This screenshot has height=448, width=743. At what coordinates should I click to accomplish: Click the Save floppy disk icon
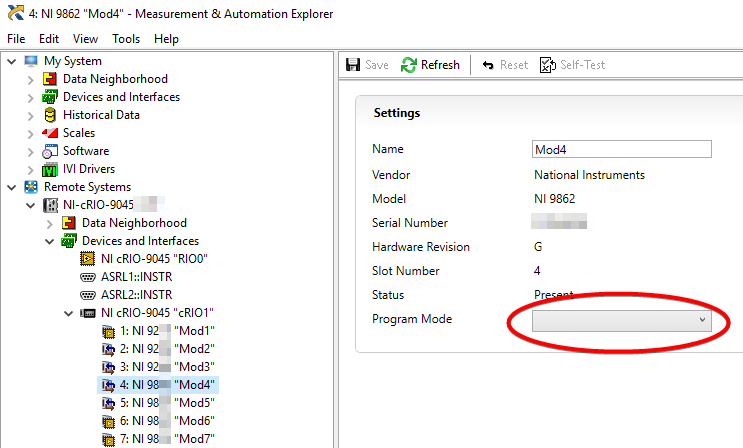(x=353, y=64)
